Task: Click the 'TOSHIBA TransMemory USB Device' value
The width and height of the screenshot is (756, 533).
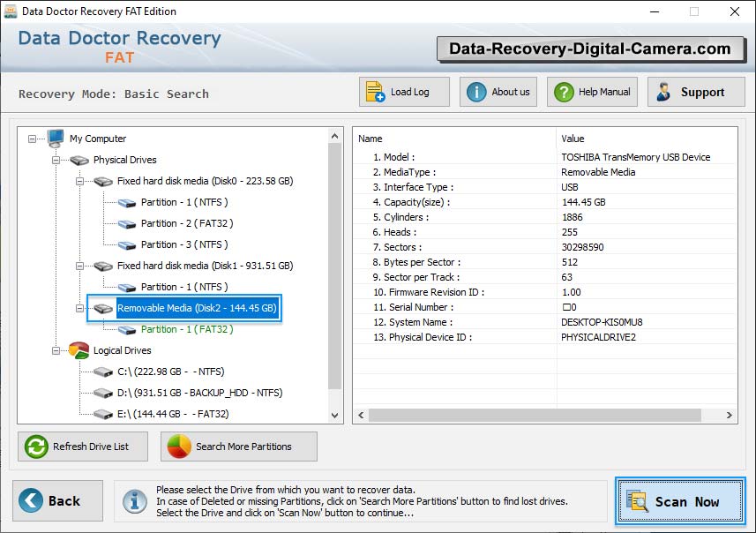Action: [x=635, y=157]
